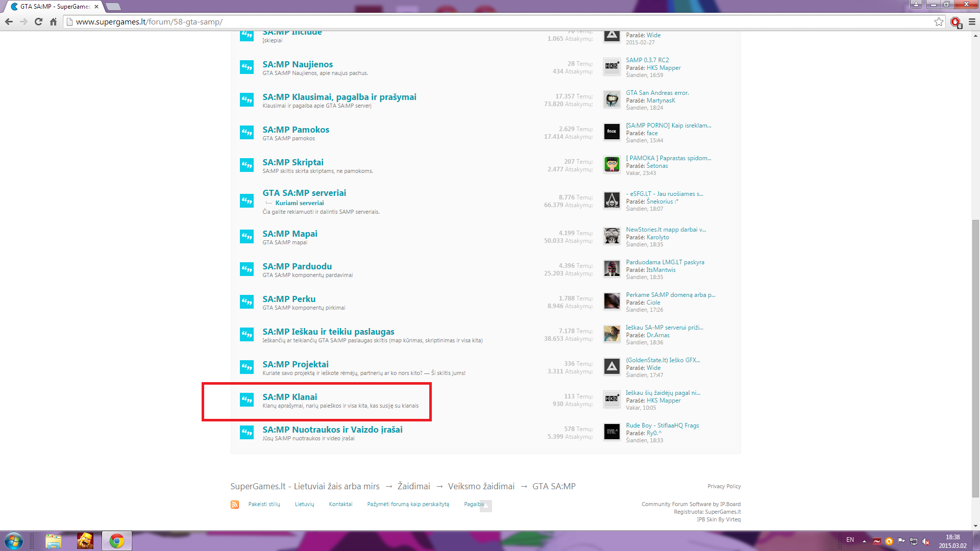Switch to GTA SA:MP browser tab
Viewport: 980px width, 551px height.
click(x=54, y=7)
